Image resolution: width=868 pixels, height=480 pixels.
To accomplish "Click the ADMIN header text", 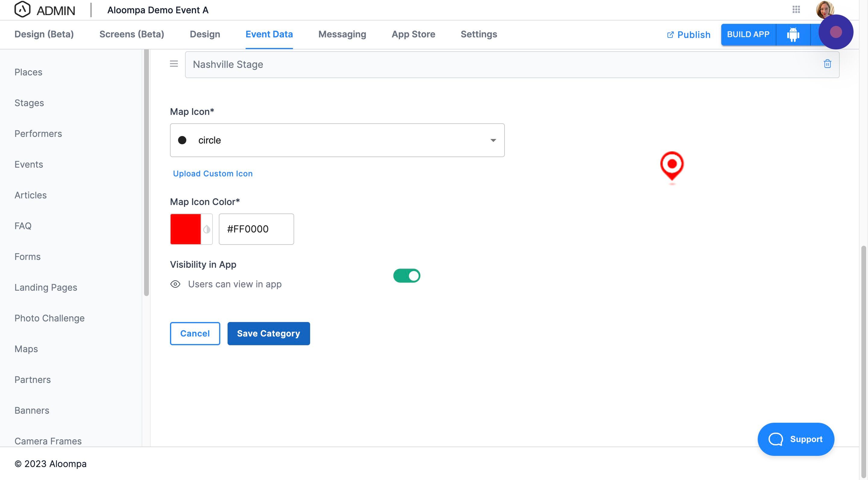I will 56,11.
